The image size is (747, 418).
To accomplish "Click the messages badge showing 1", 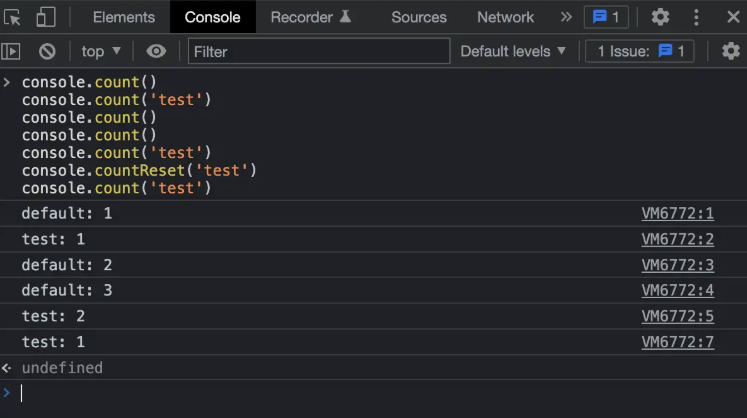I will click(x=607, y=17).
